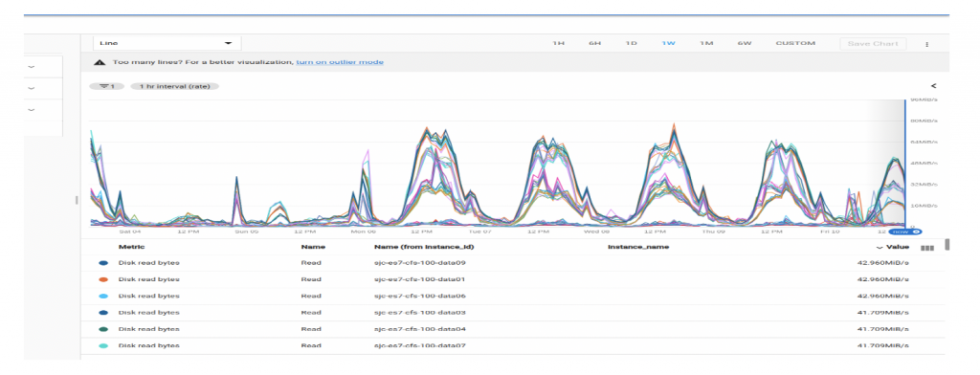Sort by Name (from instance_id) column header
The height and width of the screenshot is (375, 980).
[424, 247]
